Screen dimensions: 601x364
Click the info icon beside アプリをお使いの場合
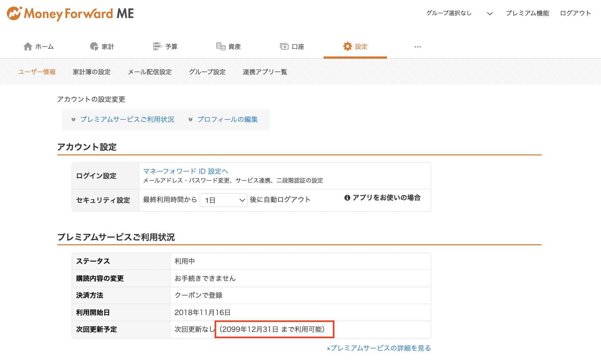[x=347, y=198]
